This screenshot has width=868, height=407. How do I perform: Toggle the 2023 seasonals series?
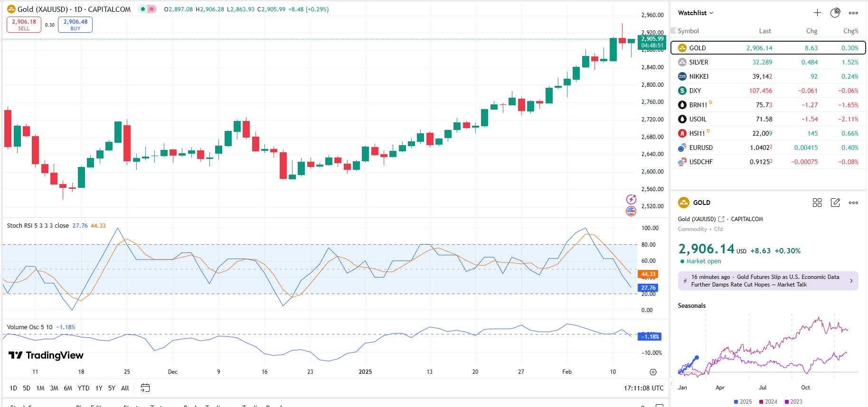(793, 402)
